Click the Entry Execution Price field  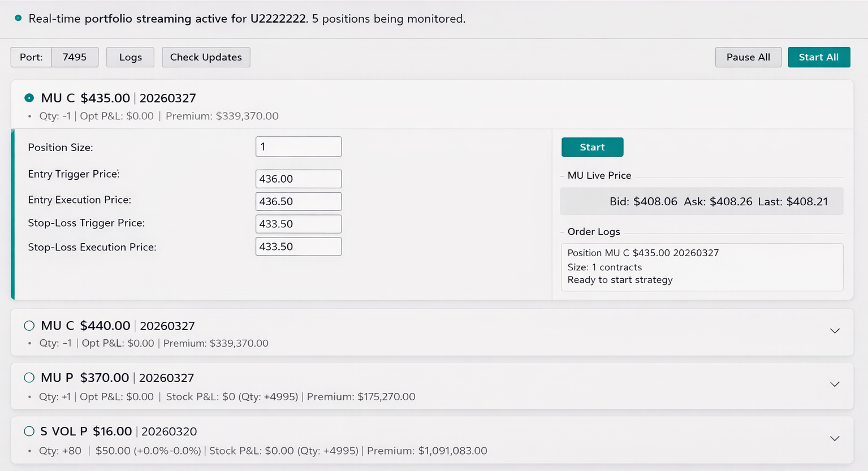pos(298,201)
